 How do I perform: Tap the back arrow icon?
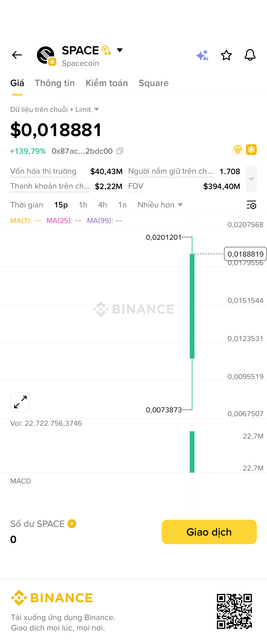[17, 55]
